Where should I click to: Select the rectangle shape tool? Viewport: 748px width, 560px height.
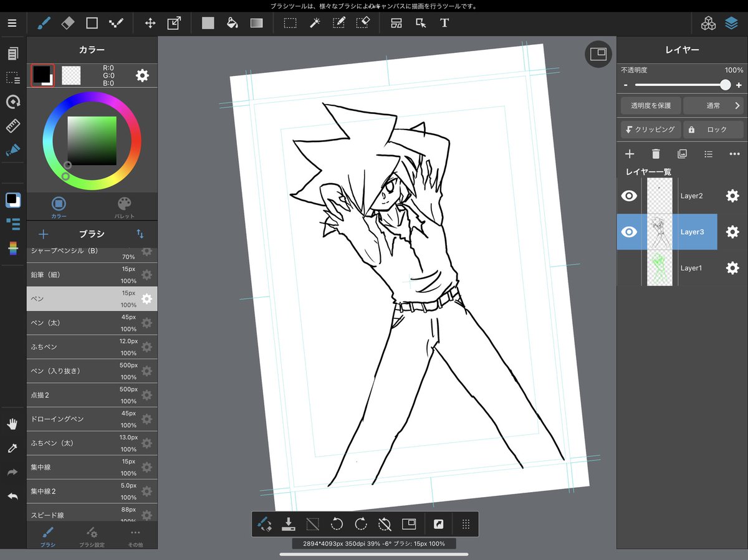(x=92, y=23)
